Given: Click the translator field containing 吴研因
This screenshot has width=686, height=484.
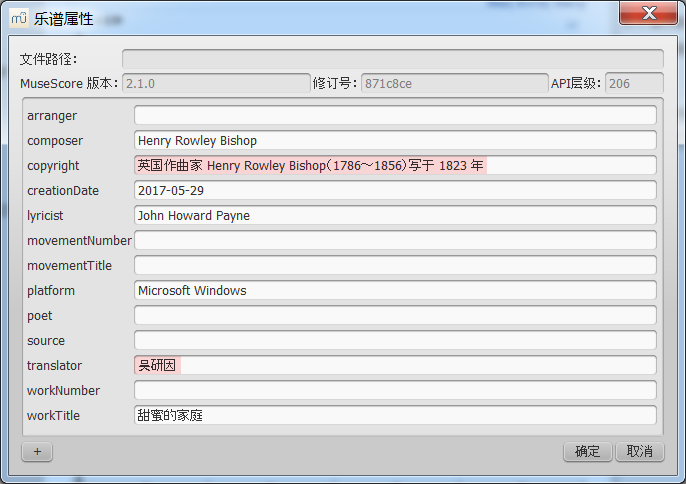Looking at the screenshot, I should point(395,366).
